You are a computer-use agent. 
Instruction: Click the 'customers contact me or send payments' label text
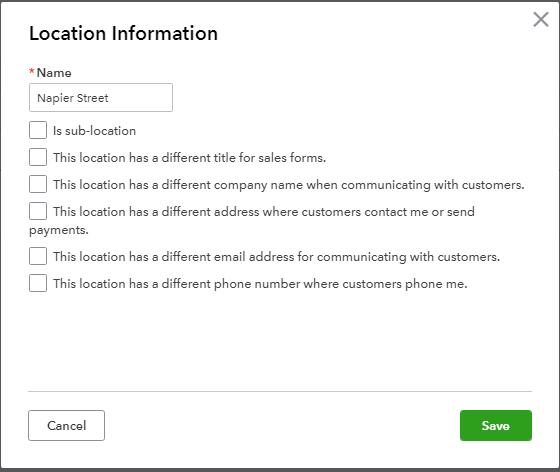tap(252, 221)
